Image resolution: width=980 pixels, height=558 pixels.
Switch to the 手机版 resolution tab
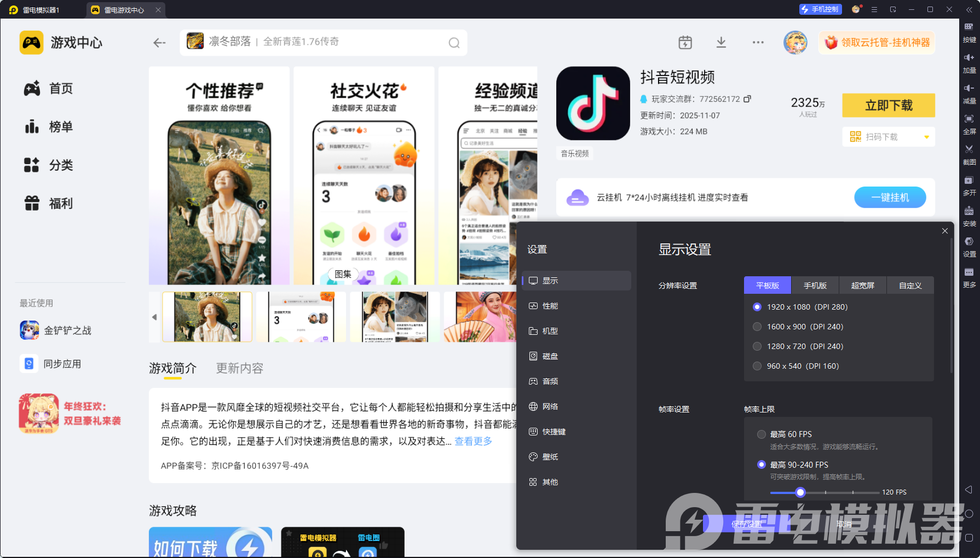pos(815,286)
